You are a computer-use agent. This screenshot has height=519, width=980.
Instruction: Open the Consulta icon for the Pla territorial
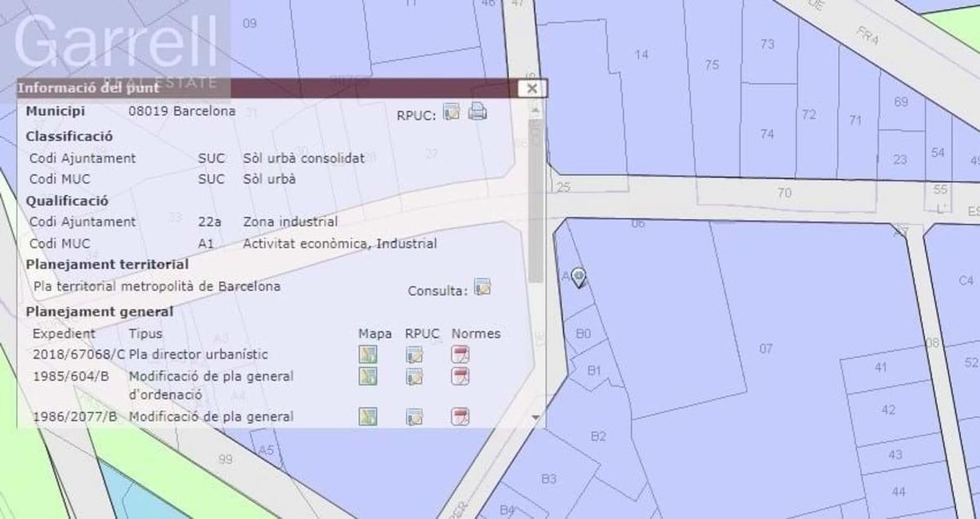[x=483, y=287]
